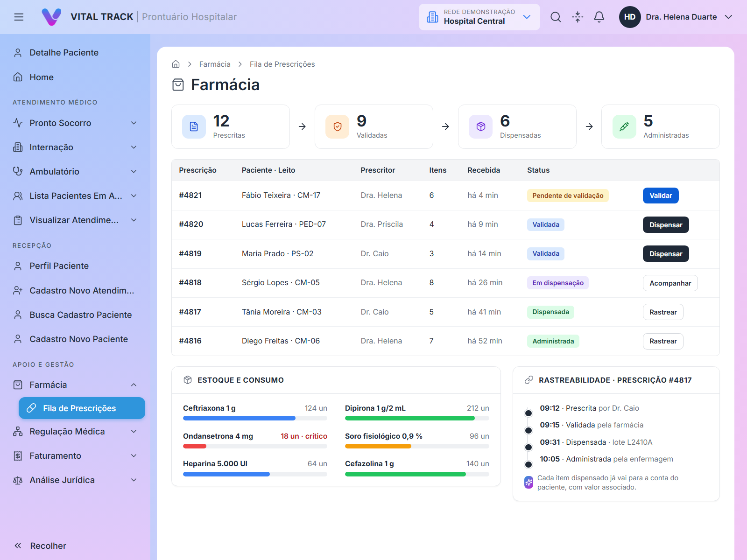Viewport: 747px width, 560px height.
Task: Open Dra. Helena Duarte user menu
Action: pyautogui.click(x=676, y=17)
